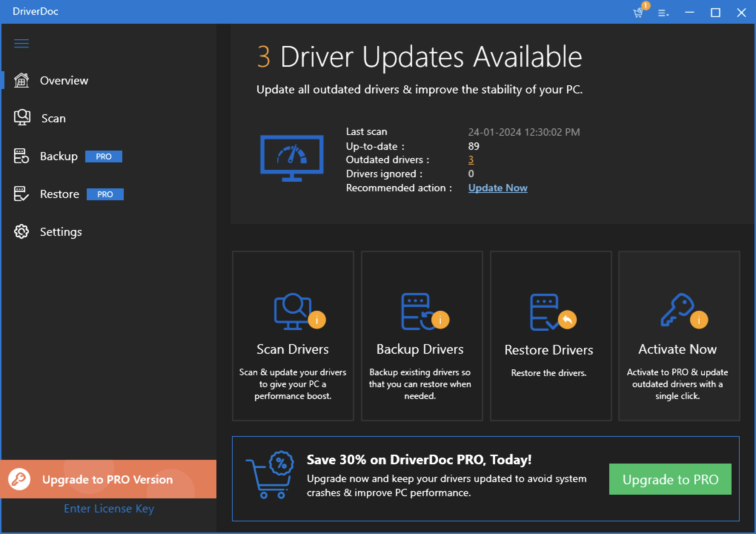
Task: Click the hamburger menu icon
Action: point(21,43)
